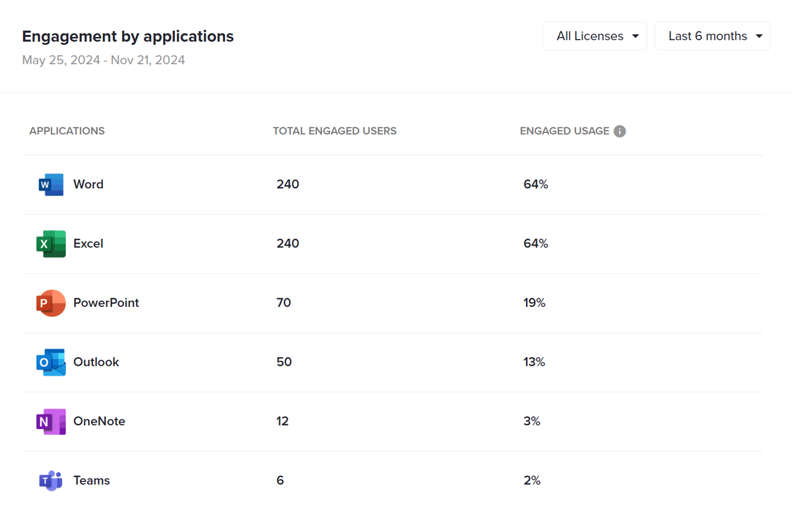This screenshot has height=532, width=792.
Task: Select the date range text below the title
Action: (103, 59)
